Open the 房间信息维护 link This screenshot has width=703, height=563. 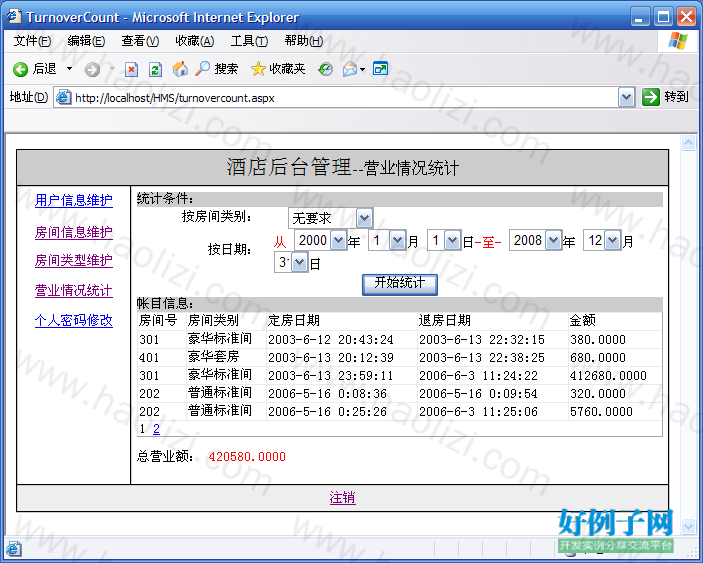[74, 232]
